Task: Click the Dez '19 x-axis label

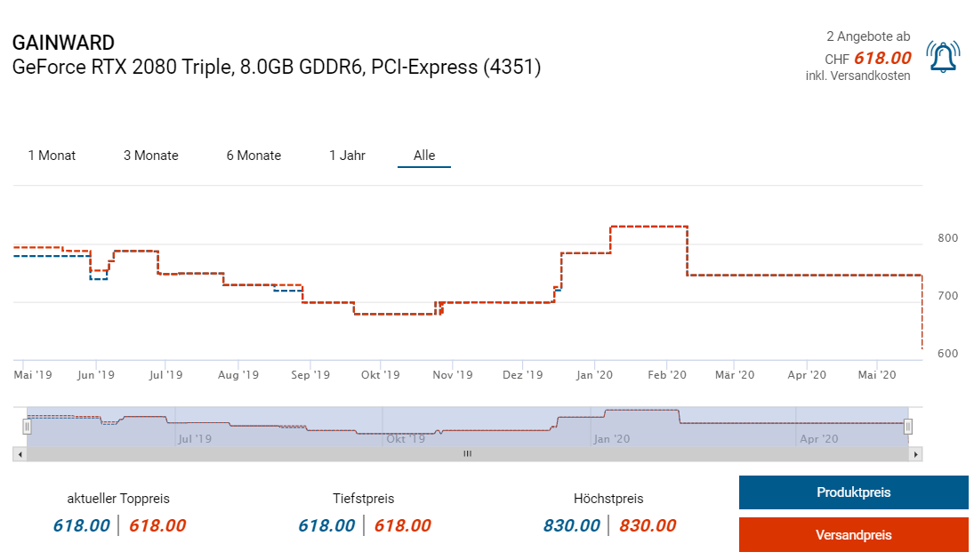Action: pos(522,375)
